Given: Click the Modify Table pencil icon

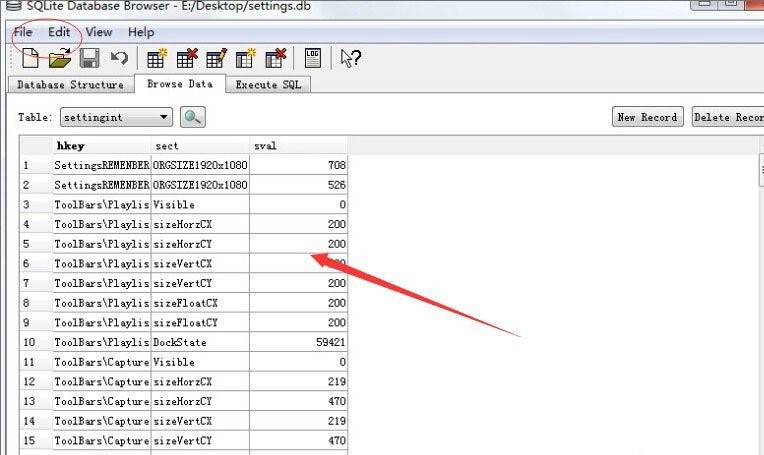Looking at the screenshot, I should pos(217,59).
